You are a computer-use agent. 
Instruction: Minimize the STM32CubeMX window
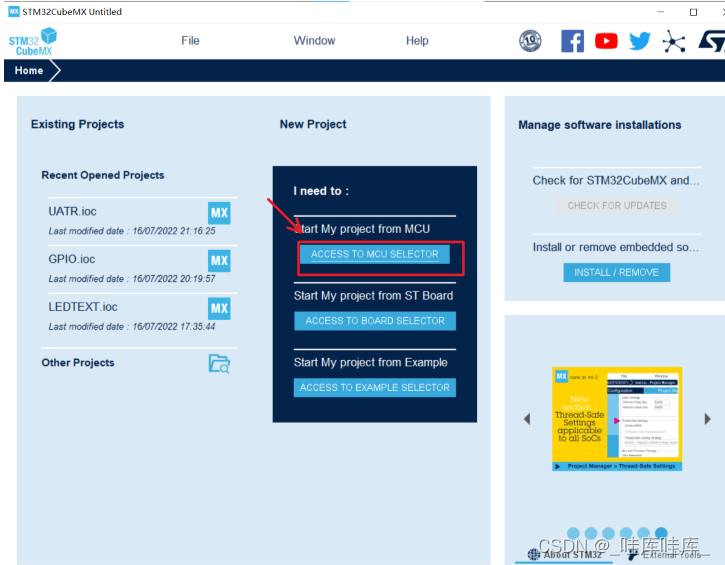tap(661, 12)
